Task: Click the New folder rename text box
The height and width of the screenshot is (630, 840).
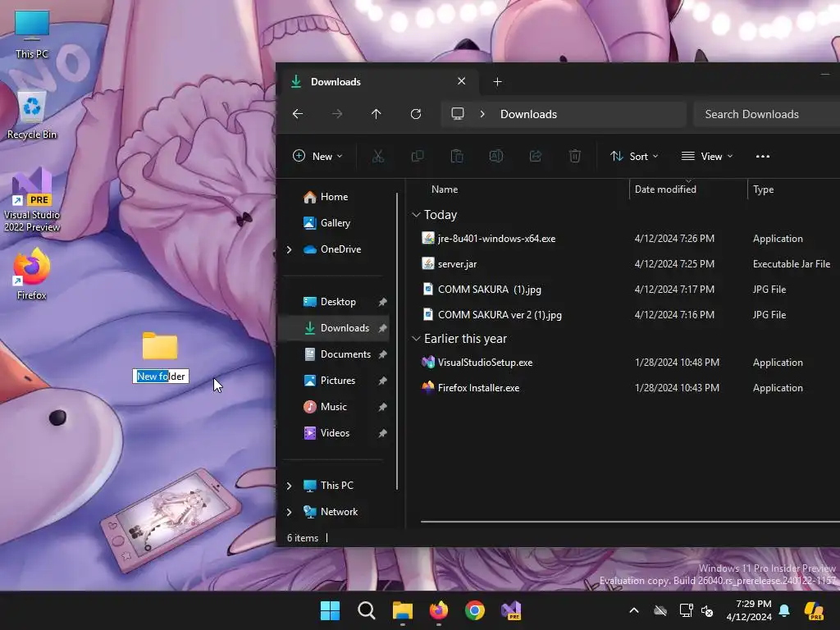Action: pyautogui.click(x=161, y=377)
